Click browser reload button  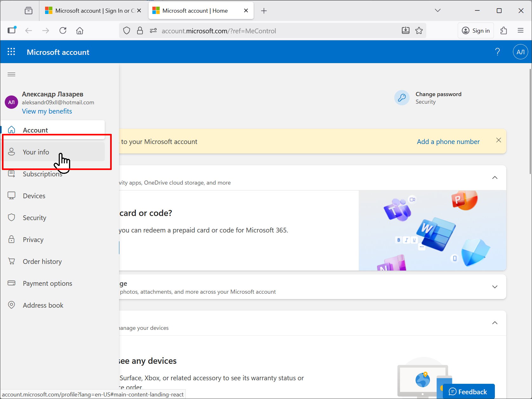click(x=63, y=31)
